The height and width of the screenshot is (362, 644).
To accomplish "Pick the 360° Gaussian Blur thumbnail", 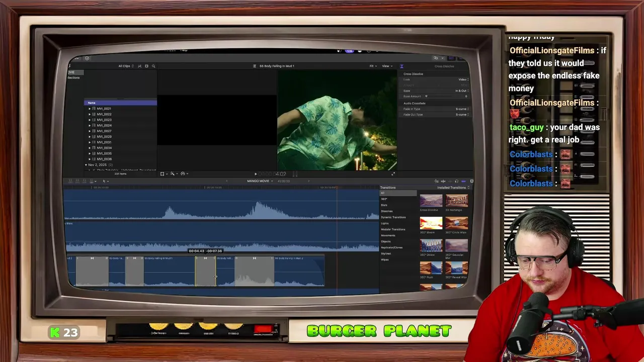I will click(456, 246).
